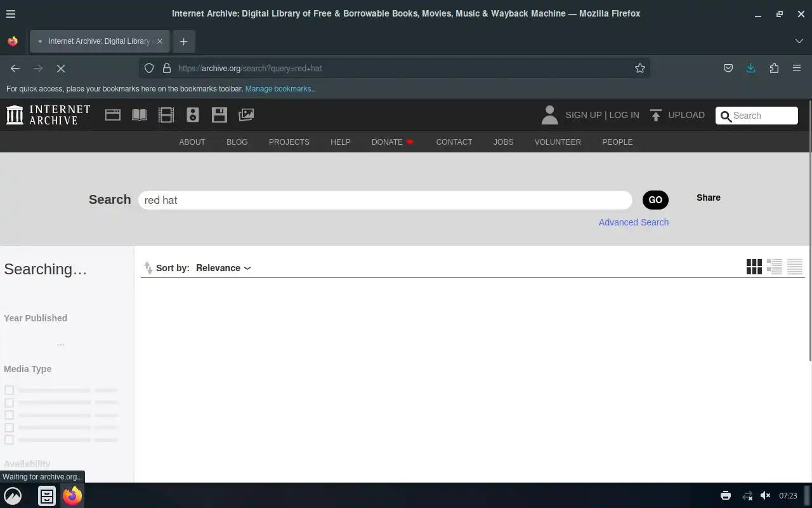Go back with Firefox back arrow

pos(15,68)
